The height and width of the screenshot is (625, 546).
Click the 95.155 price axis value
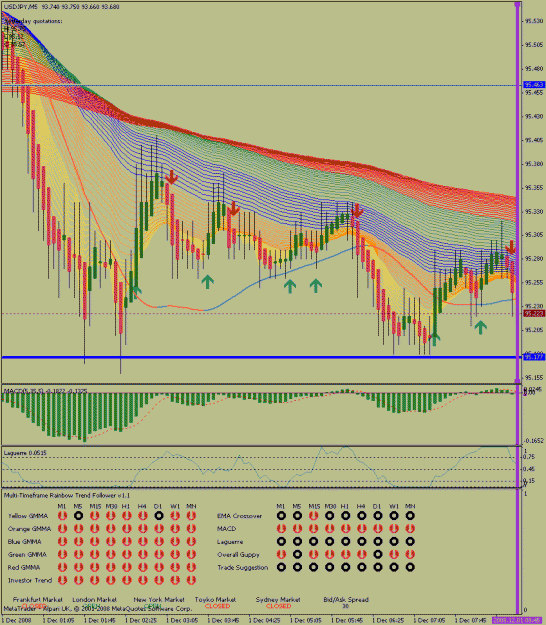click(x=534, y=377)
